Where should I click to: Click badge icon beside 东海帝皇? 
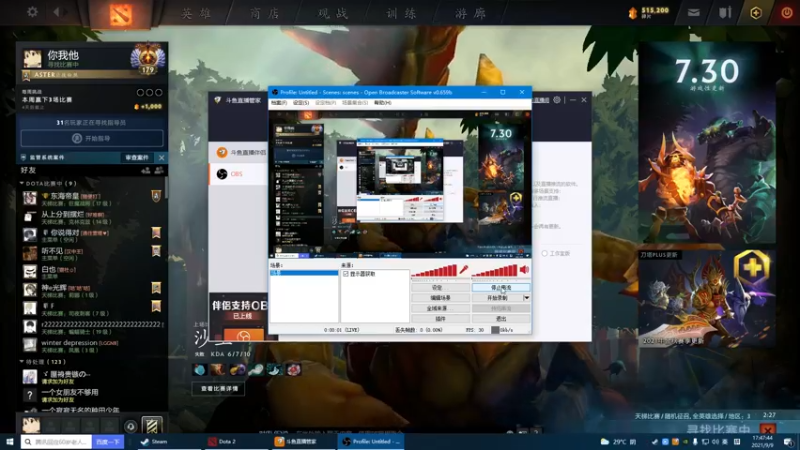[156, 196]
